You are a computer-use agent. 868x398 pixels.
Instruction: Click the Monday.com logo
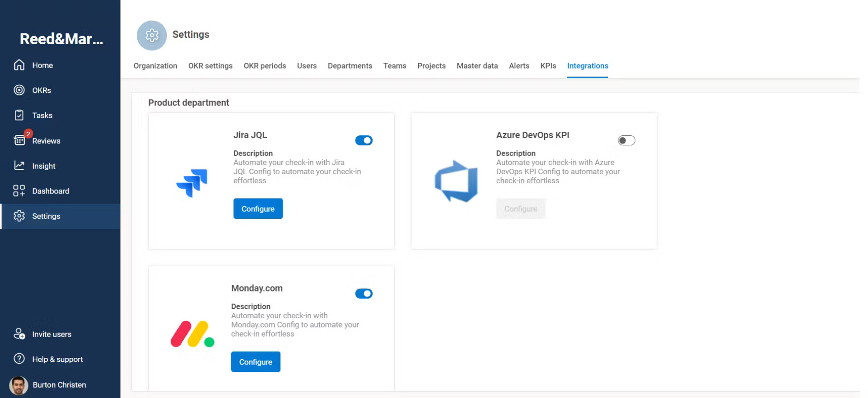[x=192, y=334]
